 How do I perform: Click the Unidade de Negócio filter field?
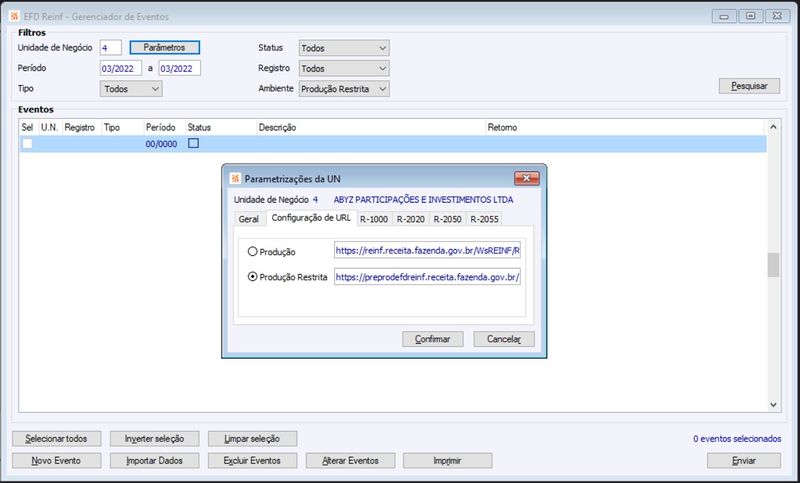click(x=111, y=48)
